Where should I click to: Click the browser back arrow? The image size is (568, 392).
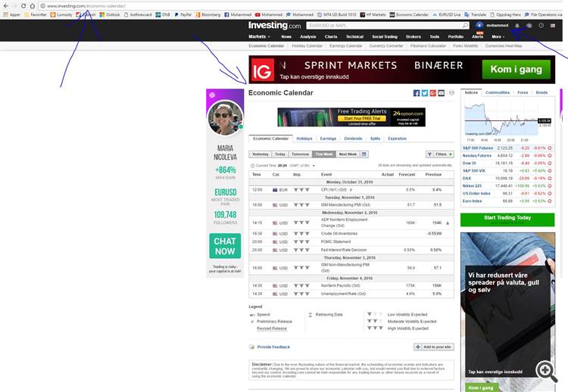pyautogui.click(x=6, y=6)
